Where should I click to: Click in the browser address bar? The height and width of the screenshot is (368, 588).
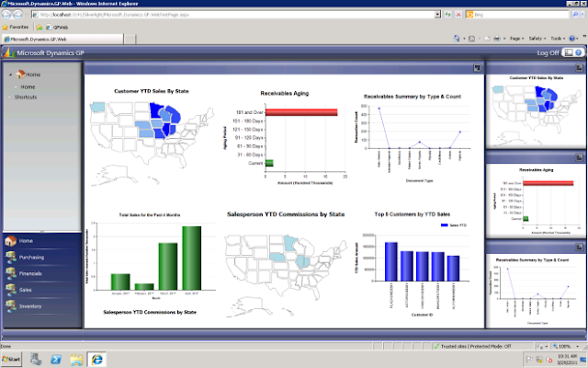[x=236, y=15]
